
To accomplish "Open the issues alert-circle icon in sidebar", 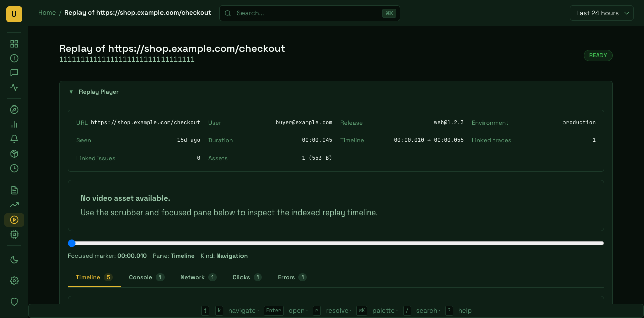I will click(14, 58).
